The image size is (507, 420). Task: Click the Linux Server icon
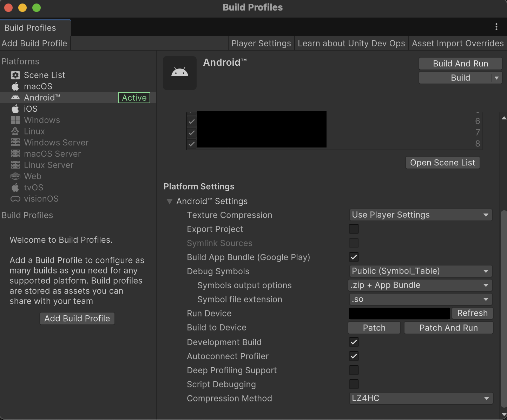pos(15,165)
